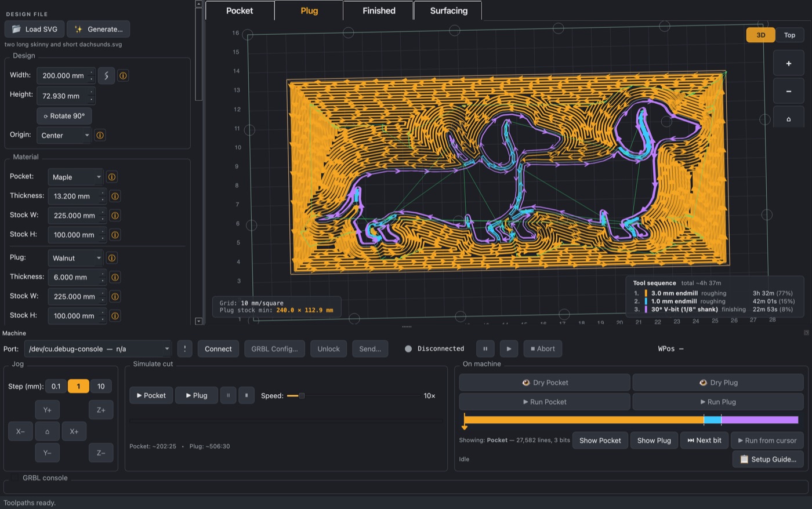Switch preview to Top view
The width and height of the screenshot is (812, 509).
point(789,35)
